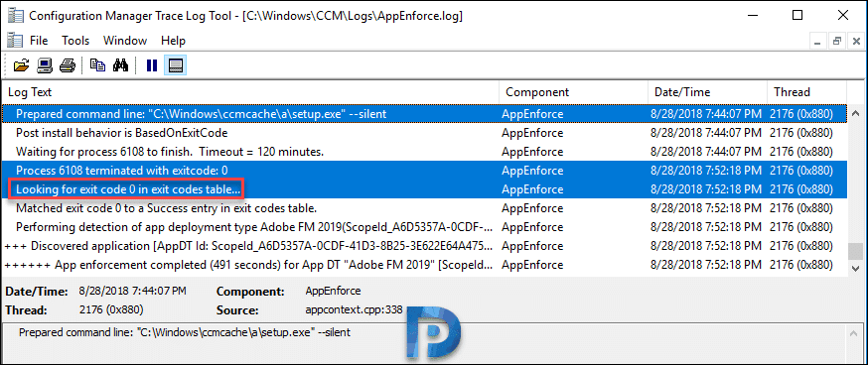This screenshot has width=868, height=365.
Task: Click the Open on Server computer icon
Action: [x=45, y=65]
